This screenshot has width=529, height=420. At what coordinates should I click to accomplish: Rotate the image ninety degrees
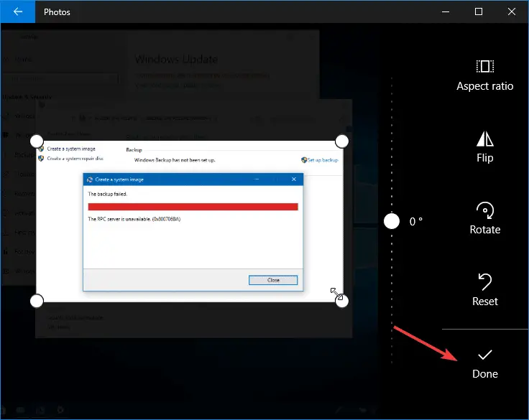485,218
